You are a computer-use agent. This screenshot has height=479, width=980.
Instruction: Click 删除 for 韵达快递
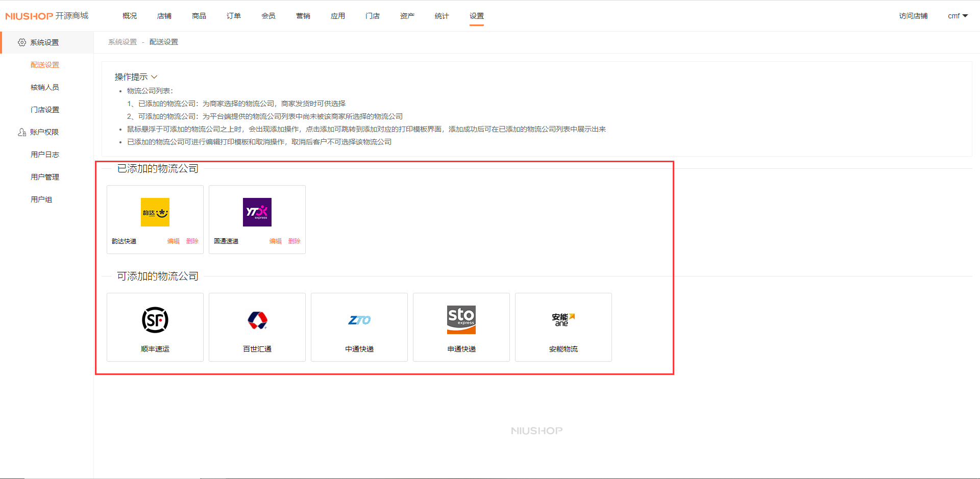point(192,241)
